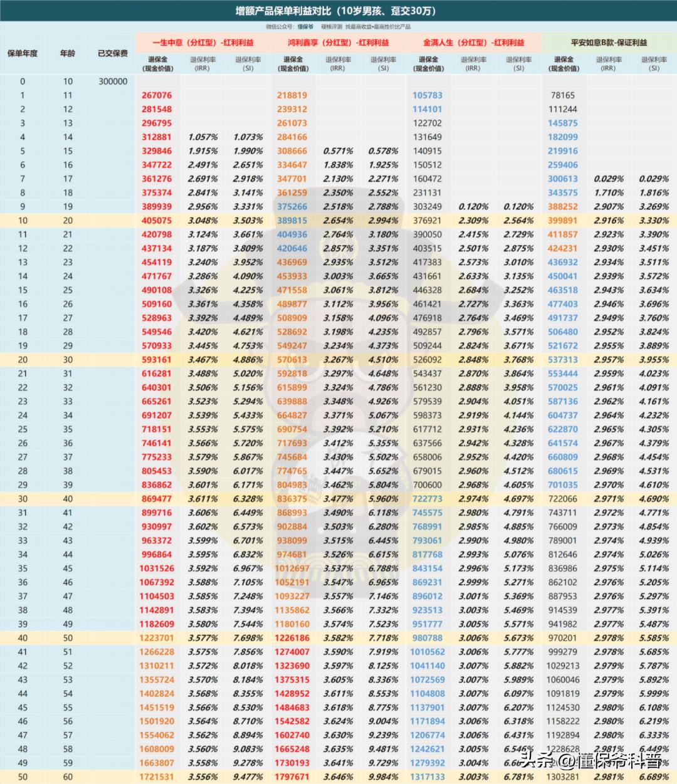Click the 105783 cash value cell
677x784 pixels.
pyautogui.click(x=428, y=95)
